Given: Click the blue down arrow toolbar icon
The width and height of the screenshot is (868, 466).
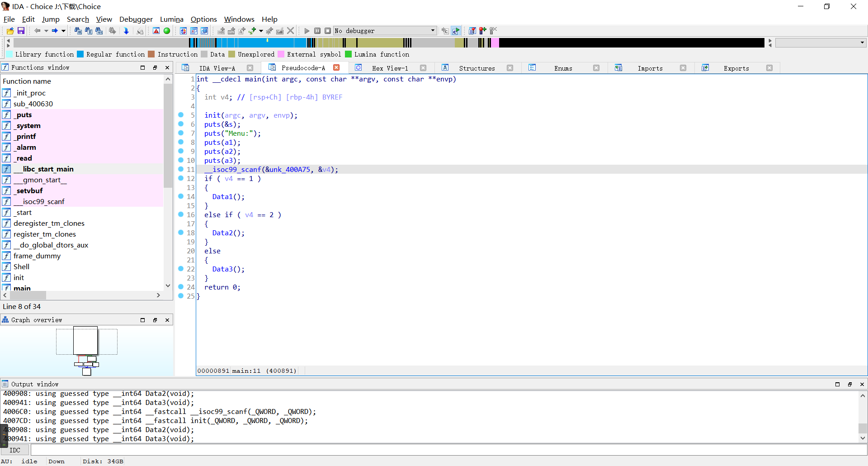Looking at the screenshot, I should coord(126,31).
